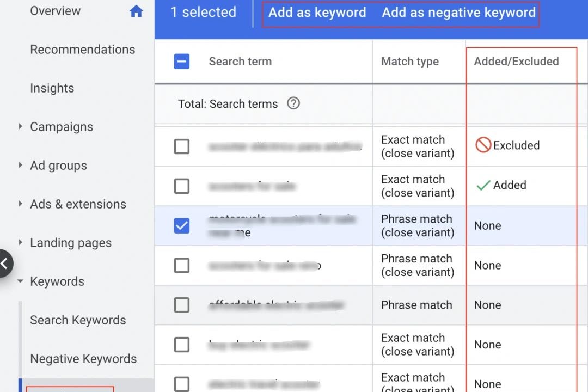Image resolution: width=588 pixels, height=392 pixels.
Task: Click Add as keyword
Action: 317,13
